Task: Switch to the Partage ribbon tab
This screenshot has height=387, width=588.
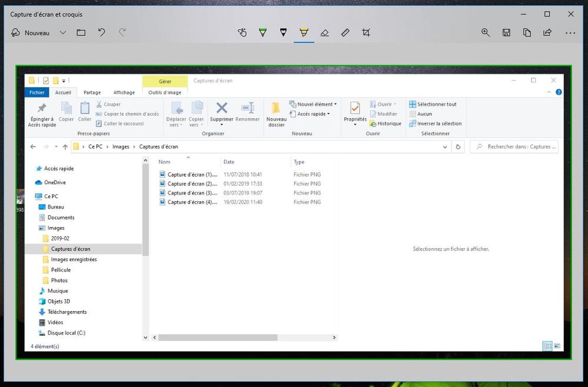Action: click(x=92, y=92)
